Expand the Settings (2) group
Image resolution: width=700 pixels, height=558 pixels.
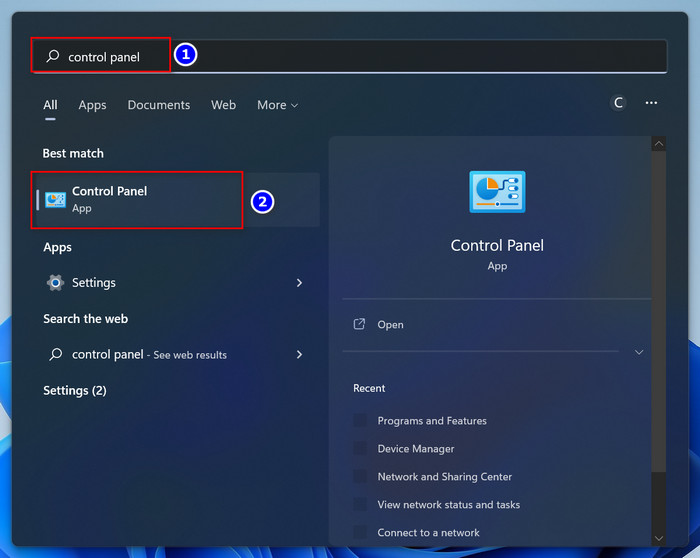pos(75,391)
